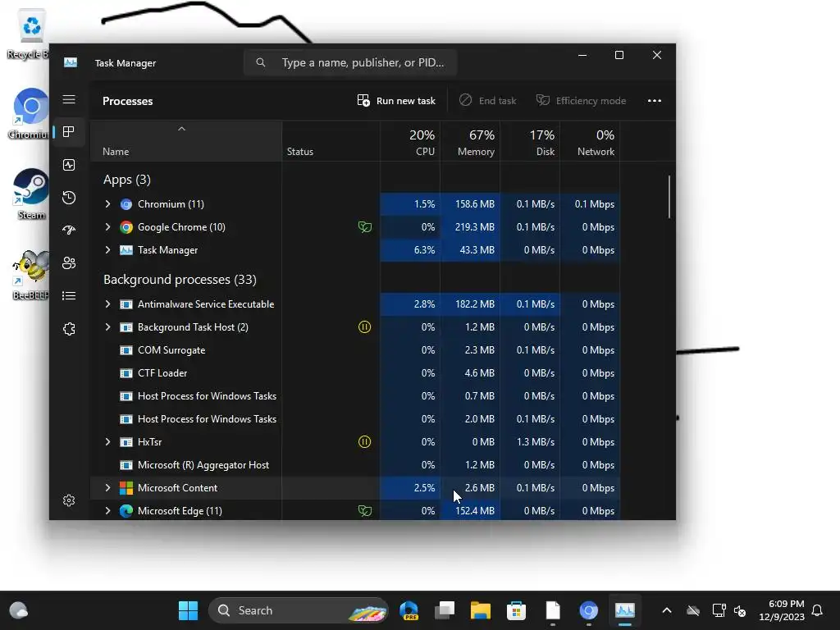Select the CTF Loader process
This screenshot has height=630, width=840.
pos(354,373)
